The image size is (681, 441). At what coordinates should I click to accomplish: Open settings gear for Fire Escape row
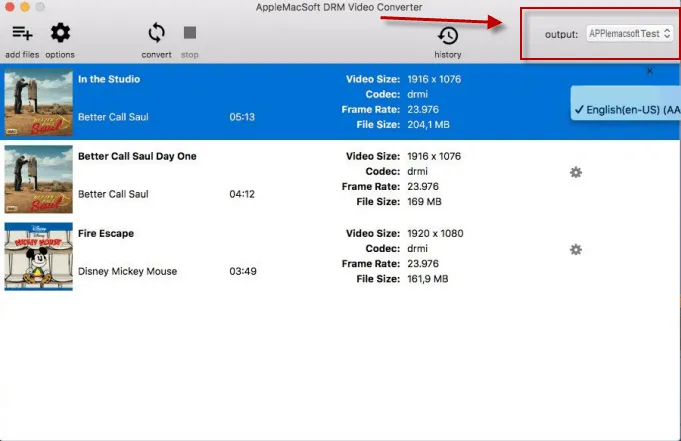(575, 249)
